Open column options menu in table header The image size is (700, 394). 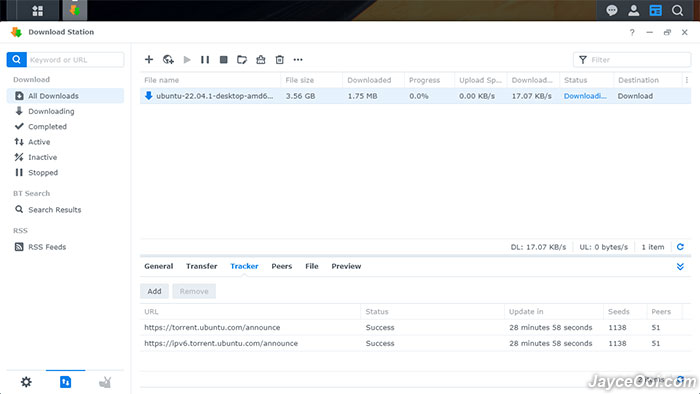[687, 80]
